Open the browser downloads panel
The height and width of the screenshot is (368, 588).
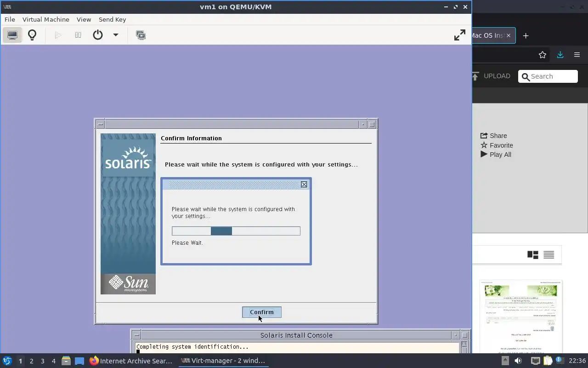[x=560, y=55]
